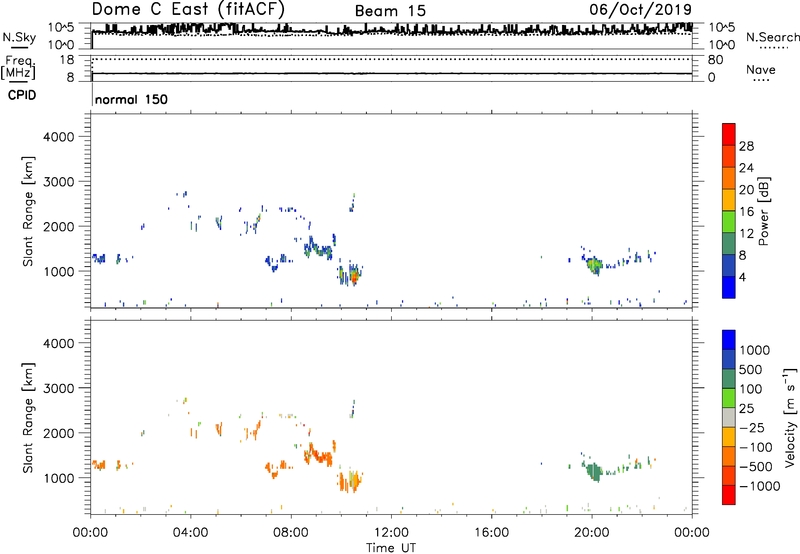Click the 'Beam 15' label
Image resolution: width=800 pixels, height=554 pixels.
(390, 11)
